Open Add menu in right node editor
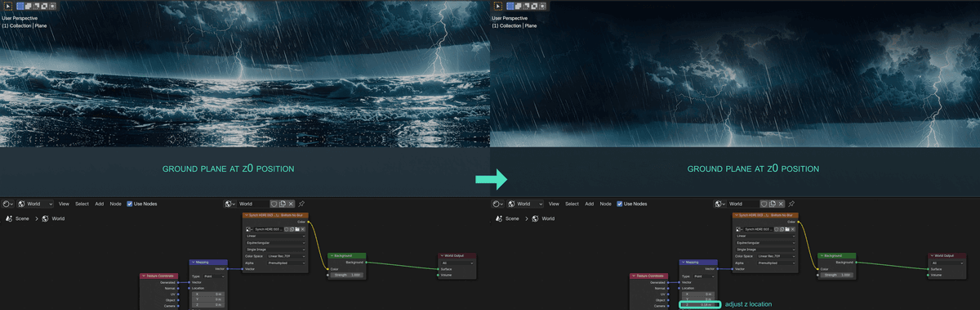 point(589,204)
